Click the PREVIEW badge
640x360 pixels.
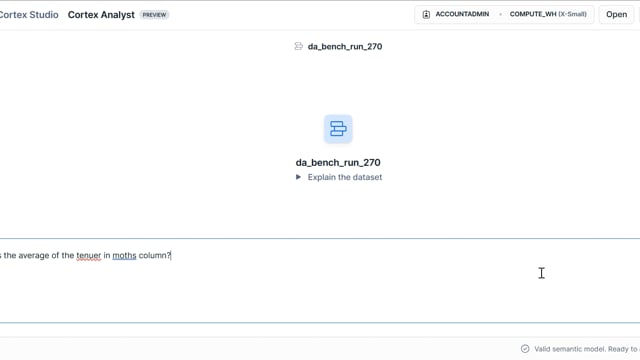(154, 15)
